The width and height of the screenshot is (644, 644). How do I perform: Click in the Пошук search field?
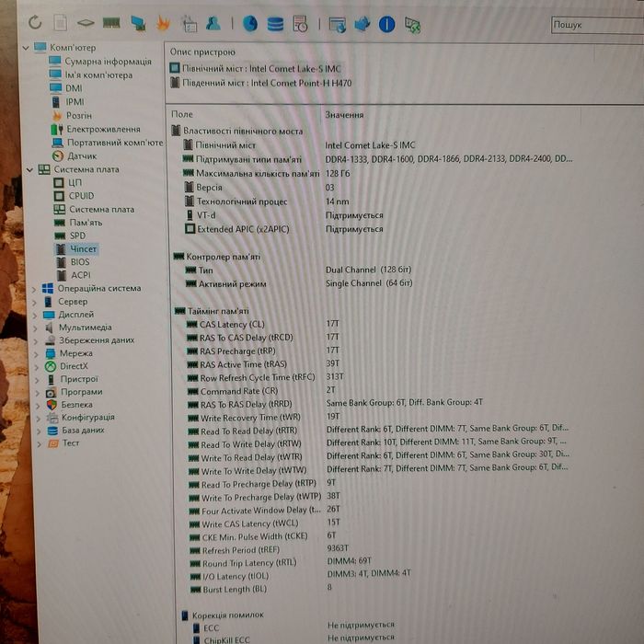coord(598,25)
